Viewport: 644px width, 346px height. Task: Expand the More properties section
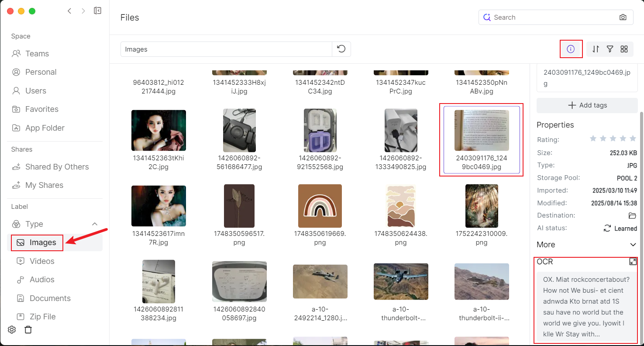633,245
